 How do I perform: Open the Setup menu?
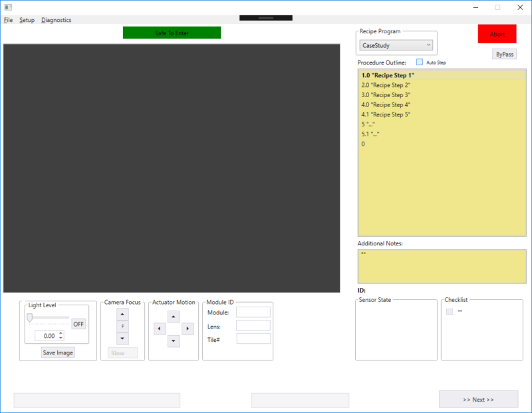pyautogui.click(x=27, y=20)
